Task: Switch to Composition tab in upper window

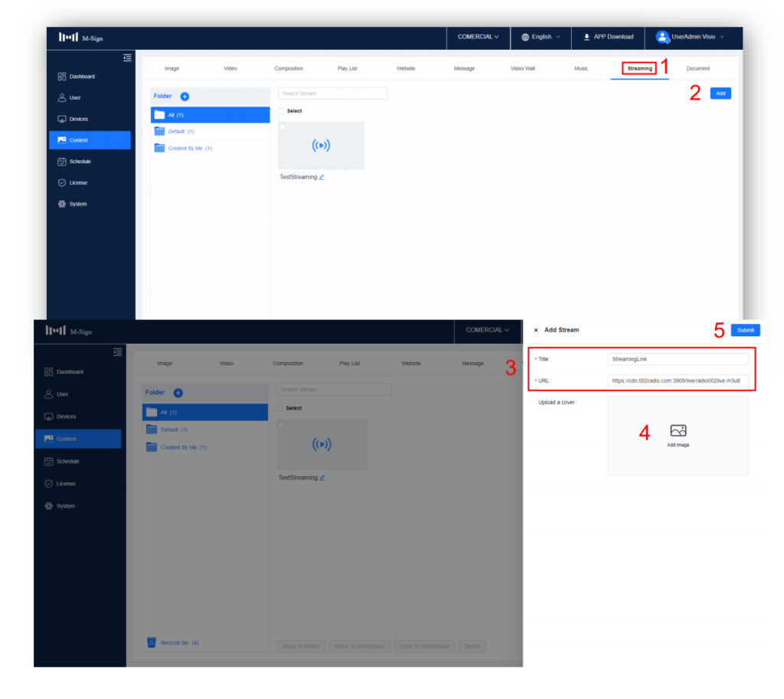Action: pos(289,68)
